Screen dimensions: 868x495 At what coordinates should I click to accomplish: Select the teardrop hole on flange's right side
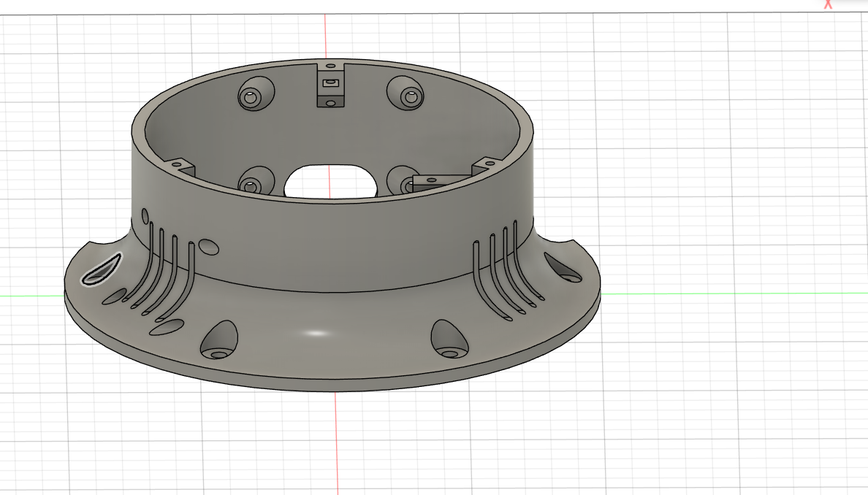click(563, 268)
